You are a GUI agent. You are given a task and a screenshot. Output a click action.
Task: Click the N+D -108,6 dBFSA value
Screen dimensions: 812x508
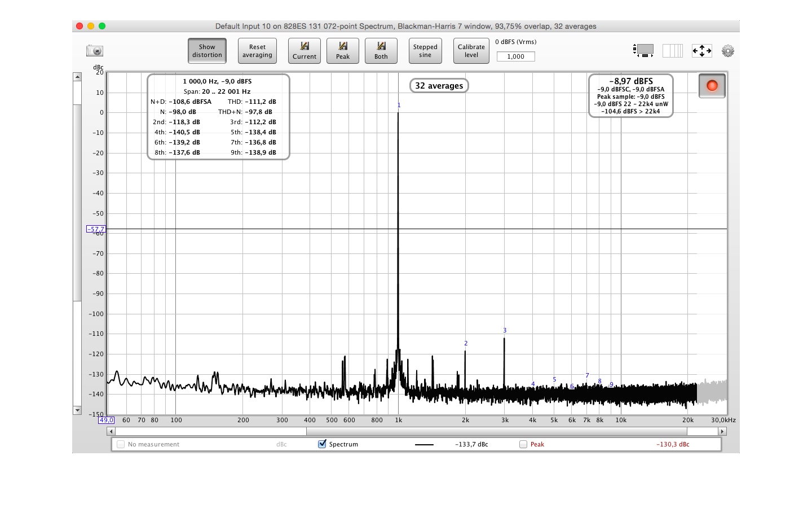(190, 102)
